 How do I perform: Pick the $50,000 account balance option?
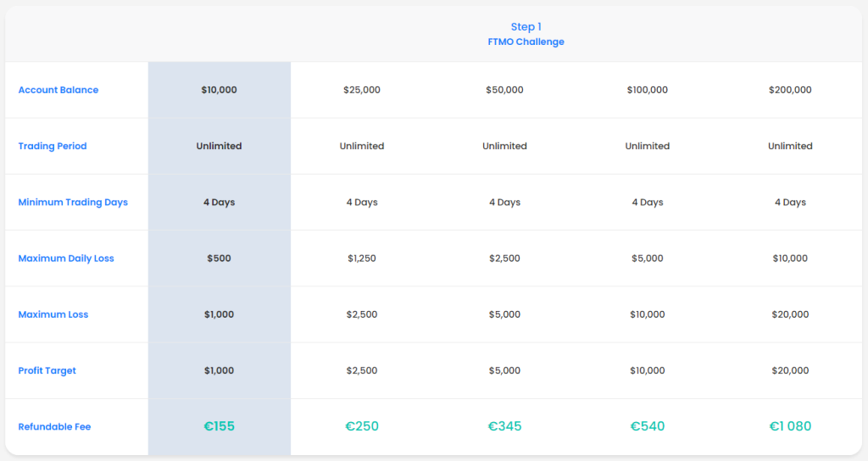504,90
